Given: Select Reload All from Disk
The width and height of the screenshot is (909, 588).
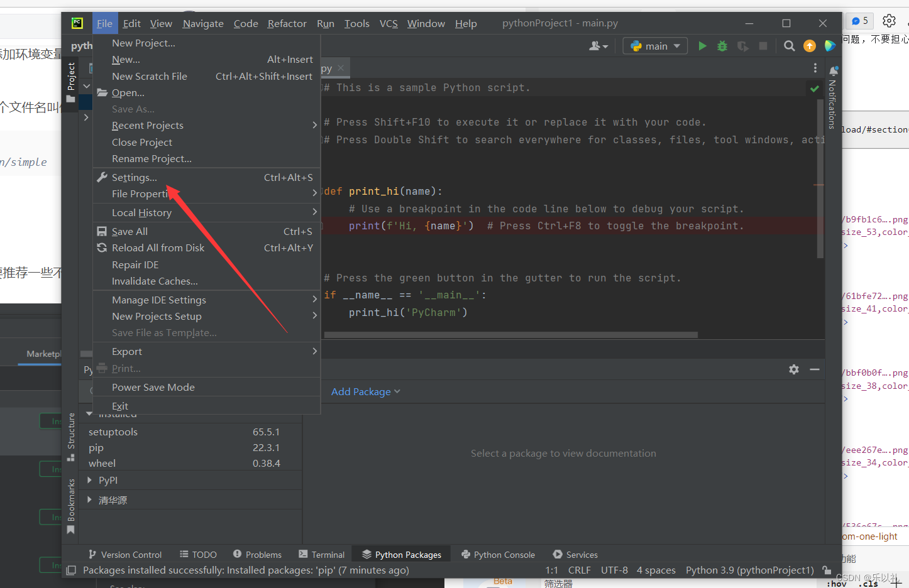Looking at the screenshot, I should [x=207, y=248].
